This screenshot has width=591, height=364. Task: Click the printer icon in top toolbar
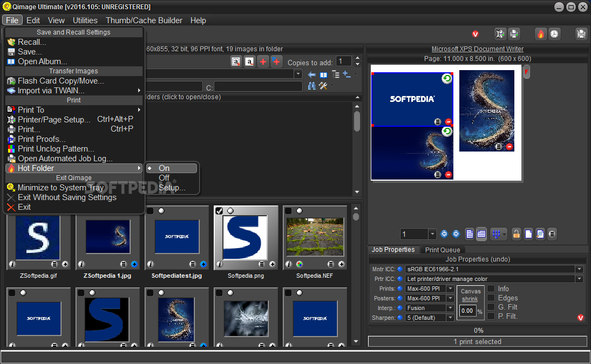514,34
